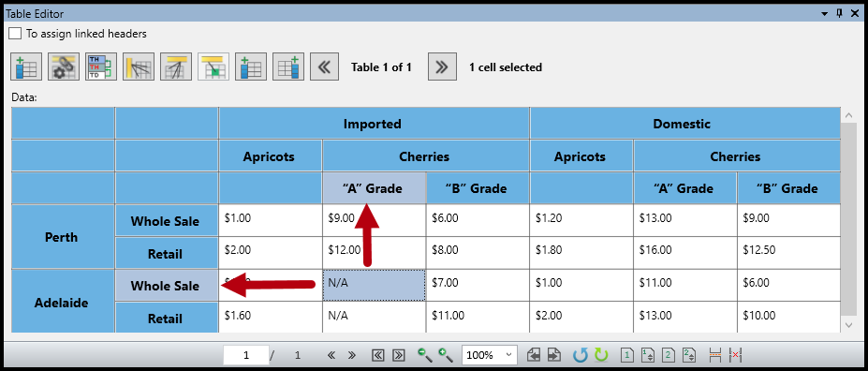Click the table icon with blue column on right

(288, 67)
